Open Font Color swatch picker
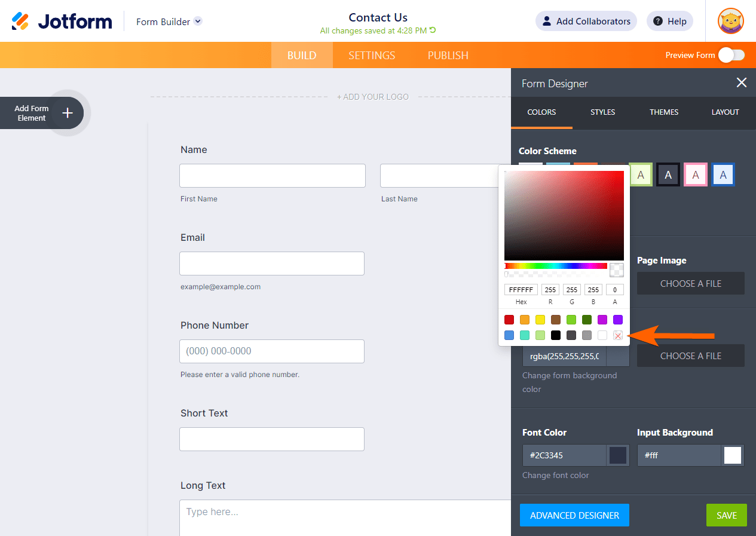The width and height of the screenshot is (756, 536). (618, 455)
